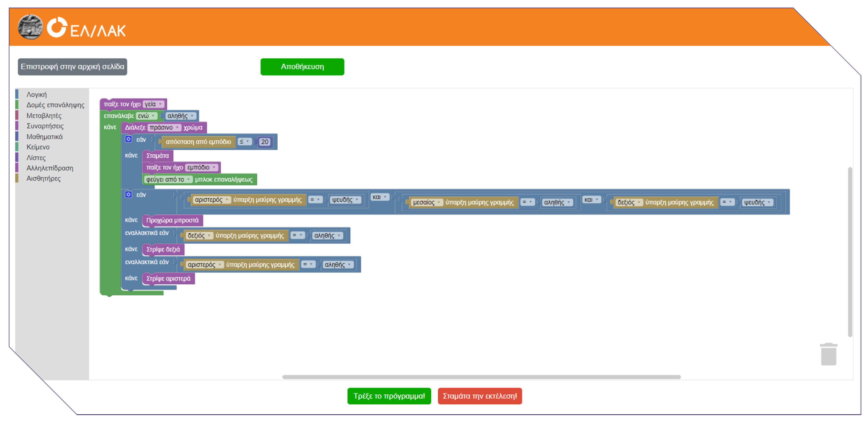Select the Στρίψε αριστερά block
The height and width of the screenshot is (421, 868).
(x=168, y=278)
